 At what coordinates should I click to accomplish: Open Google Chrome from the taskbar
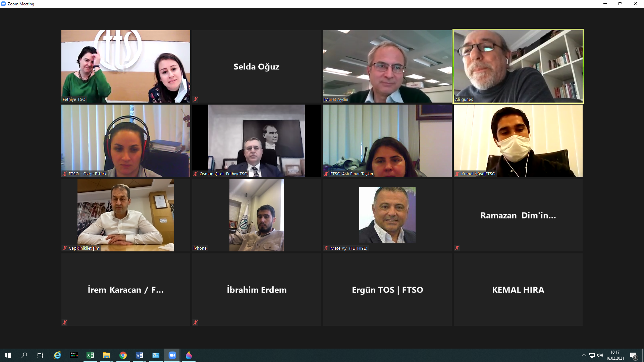pos(123,355)
